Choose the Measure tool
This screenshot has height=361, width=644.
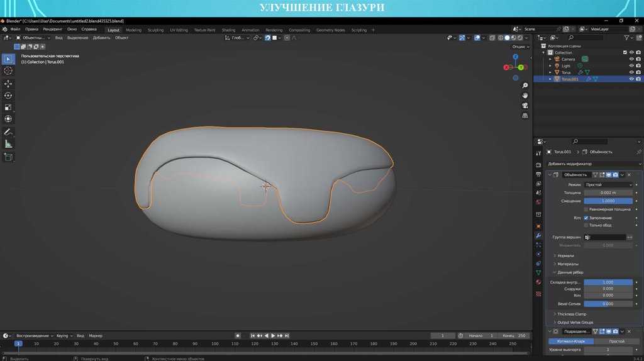click(x=8, y=144)
